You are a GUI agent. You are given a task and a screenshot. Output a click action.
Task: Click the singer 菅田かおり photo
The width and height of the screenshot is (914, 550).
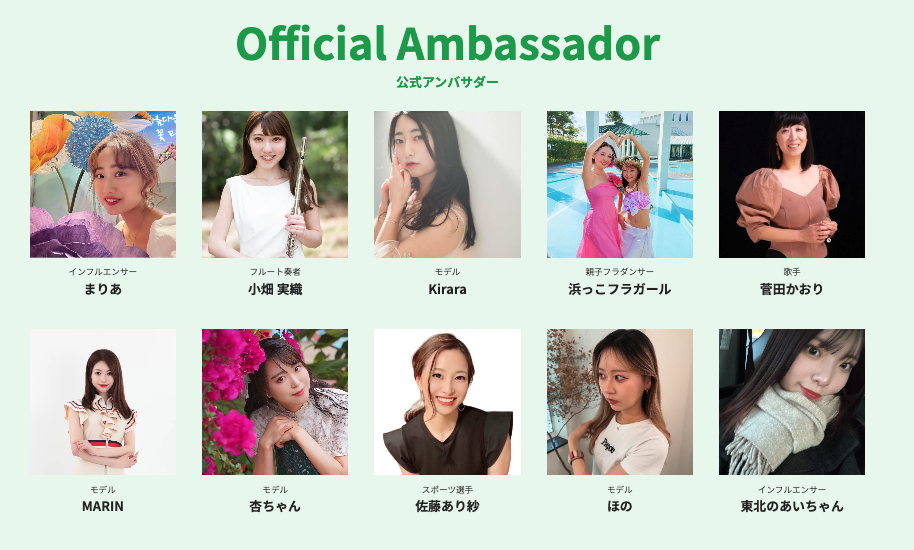792,184
